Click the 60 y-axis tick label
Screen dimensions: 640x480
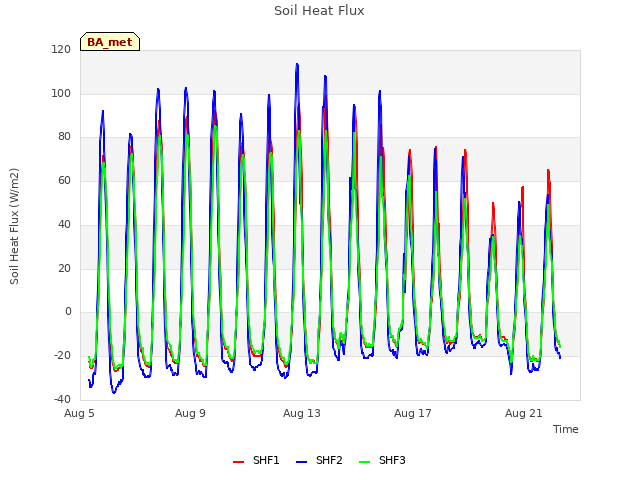click(x=64, y=180)
